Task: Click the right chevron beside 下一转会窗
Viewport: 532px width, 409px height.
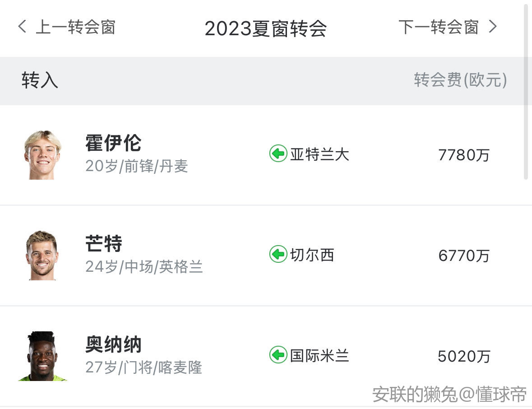Action: 493,26
